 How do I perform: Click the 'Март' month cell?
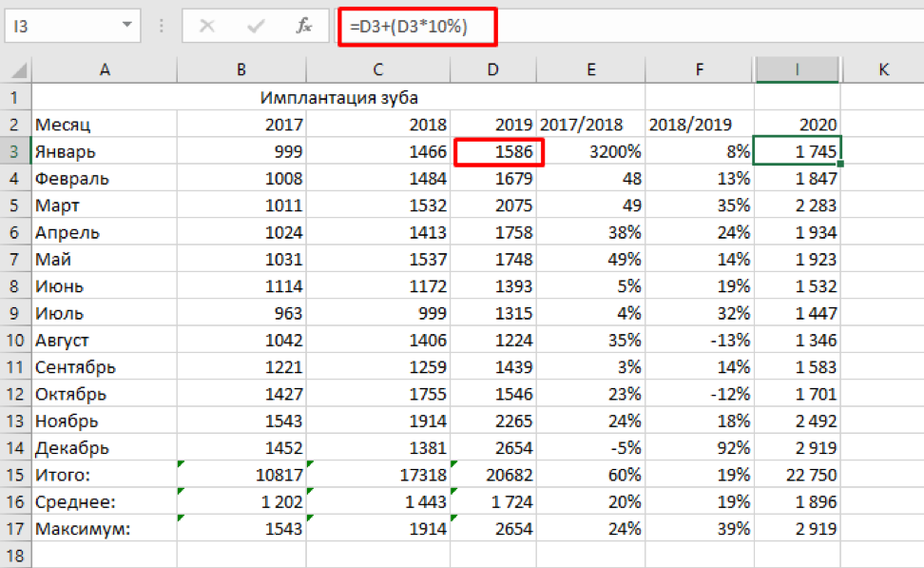tap(105, 206)
